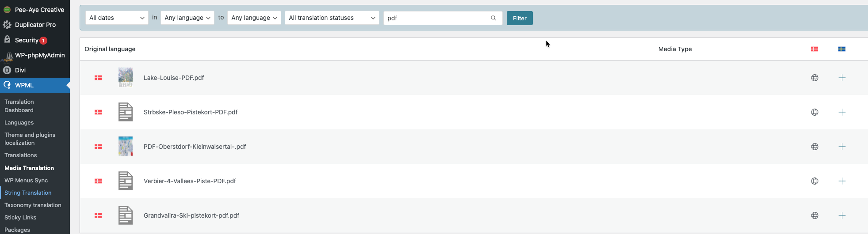
Task: Open Duplicator Pro from sidebar
Action: click(35, 25)
